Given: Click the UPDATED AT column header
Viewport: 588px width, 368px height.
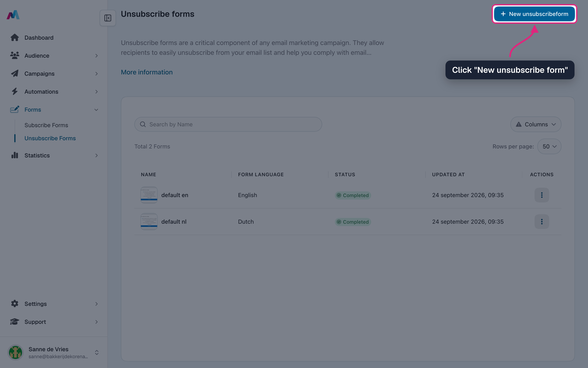Looking at the screenshot, I should point(448,175).
